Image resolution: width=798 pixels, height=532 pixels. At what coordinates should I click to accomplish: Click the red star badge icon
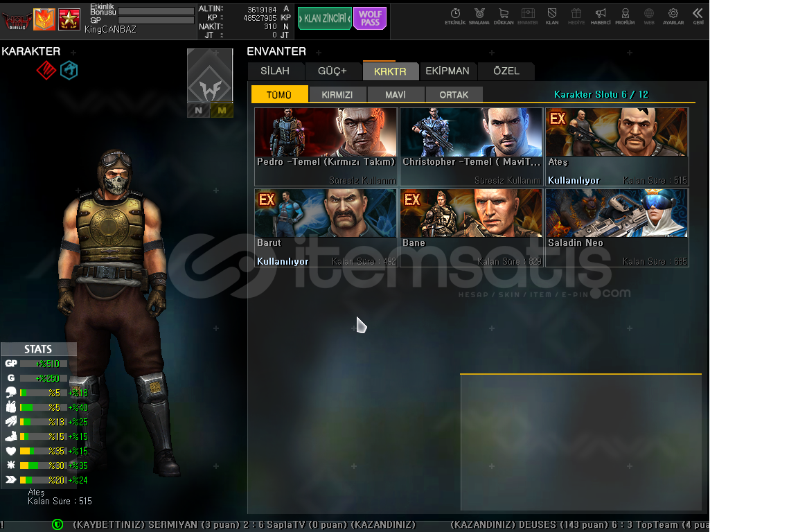click(x=69, y=20)
